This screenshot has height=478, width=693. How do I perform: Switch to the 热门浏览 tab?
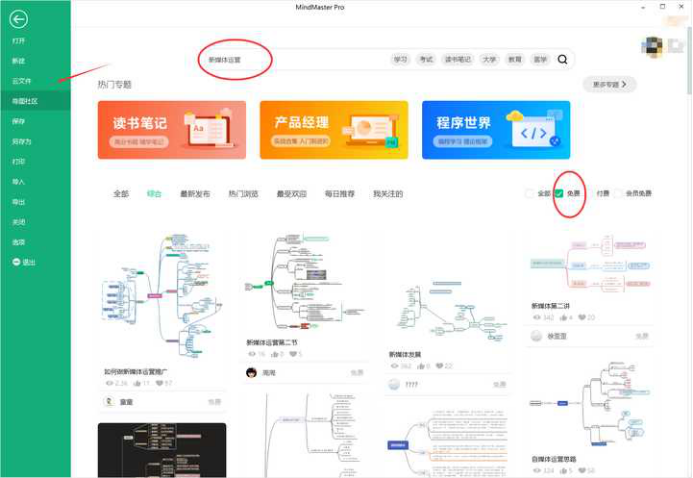coord(243,193)
